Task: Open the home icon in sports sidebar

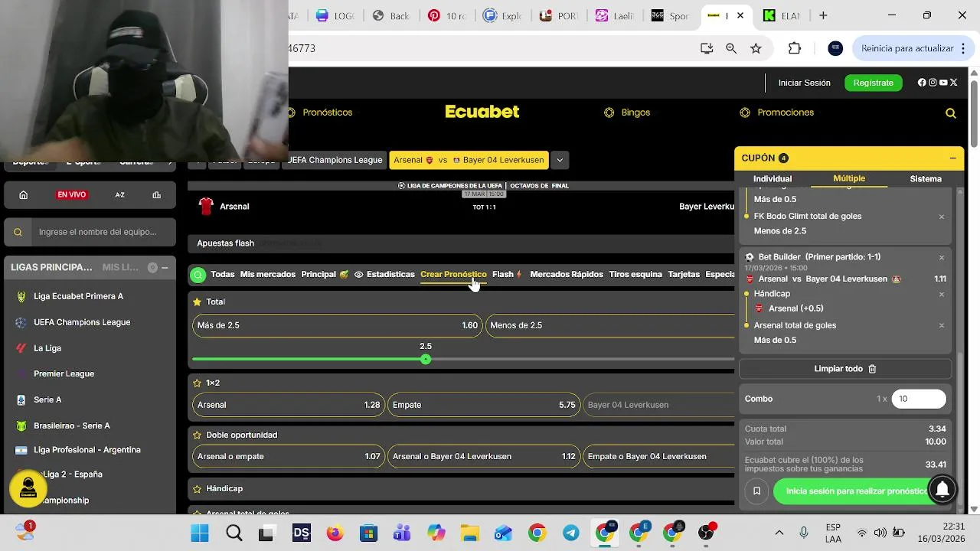Action: click(x=24, y=195)
